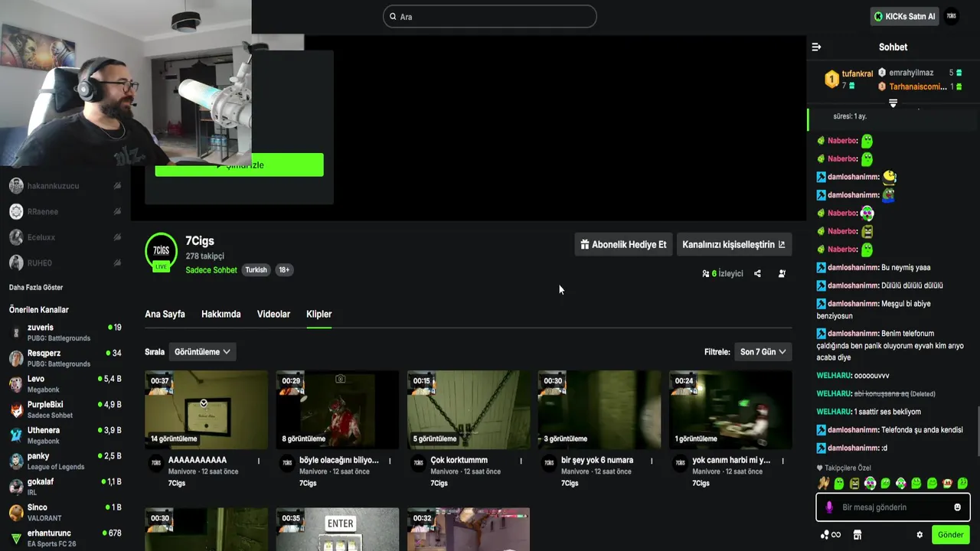Click the KICKs coin icon in top bar
This screenshot has height=551, width=980.
[x=878, y=16]
